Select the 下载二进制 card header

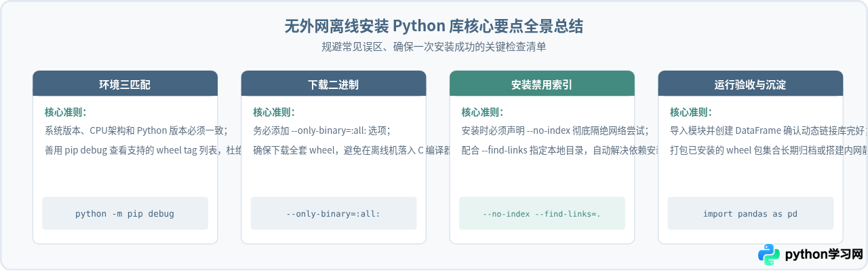coord(334,84)
